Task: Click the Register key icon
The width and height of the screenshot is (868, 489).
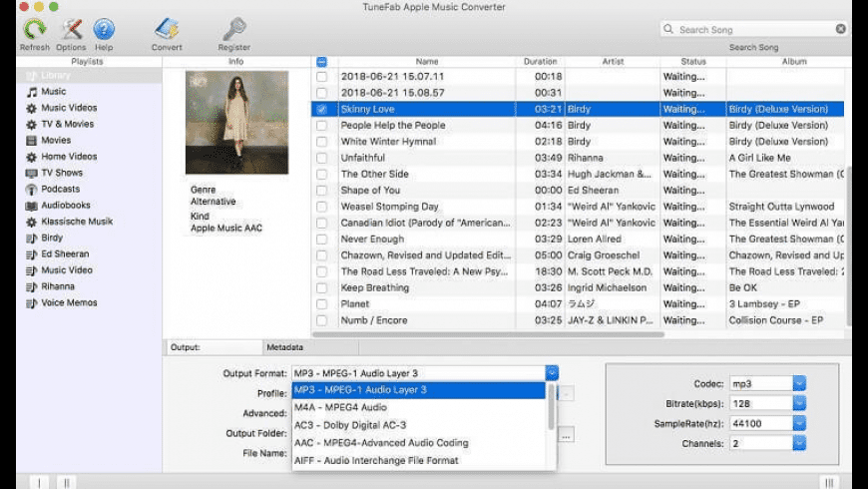Action: point(233,30)
